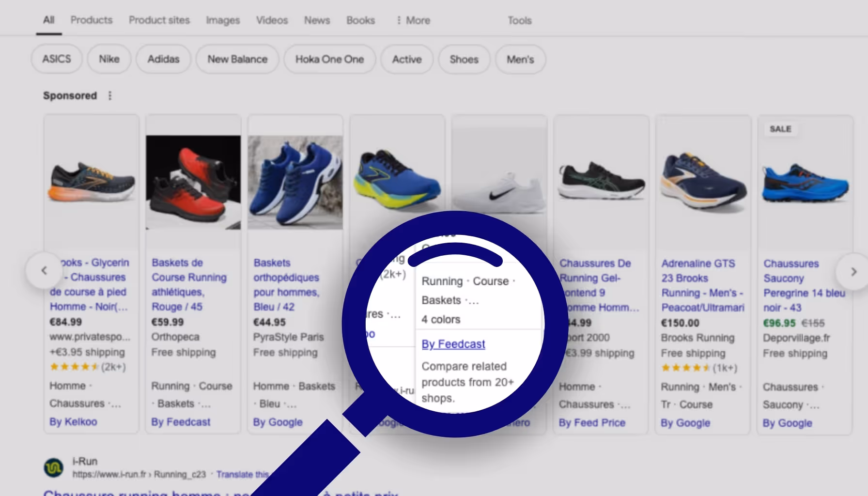Click By Google under Deporvillage.fr card

[787, 423]
